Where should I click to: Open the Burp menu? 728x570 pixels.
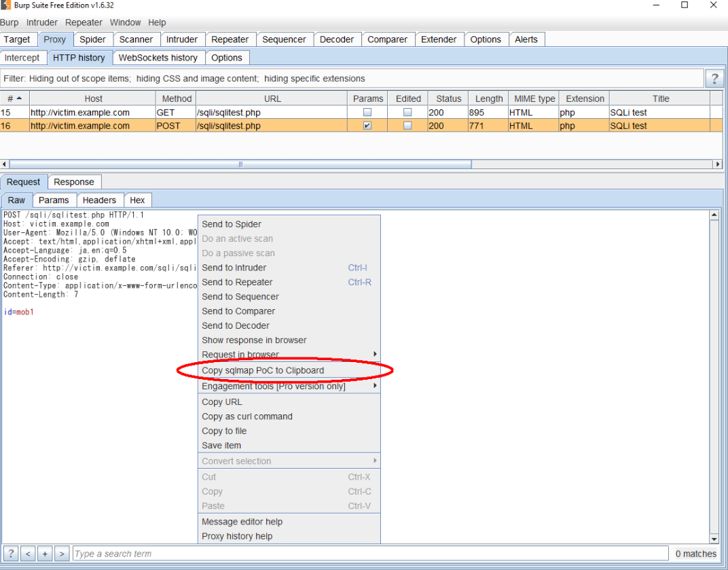tap(10, 22)
